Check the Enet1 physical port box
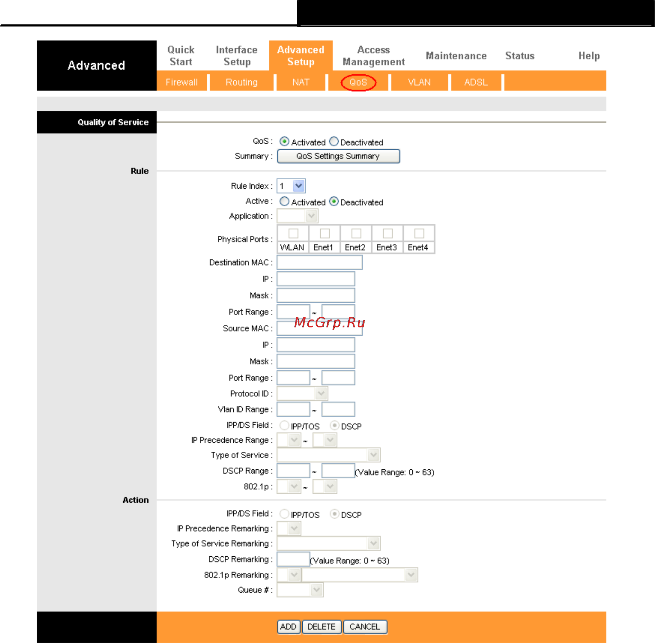Viewport: 655px width, 644px height. pos(325,233)
